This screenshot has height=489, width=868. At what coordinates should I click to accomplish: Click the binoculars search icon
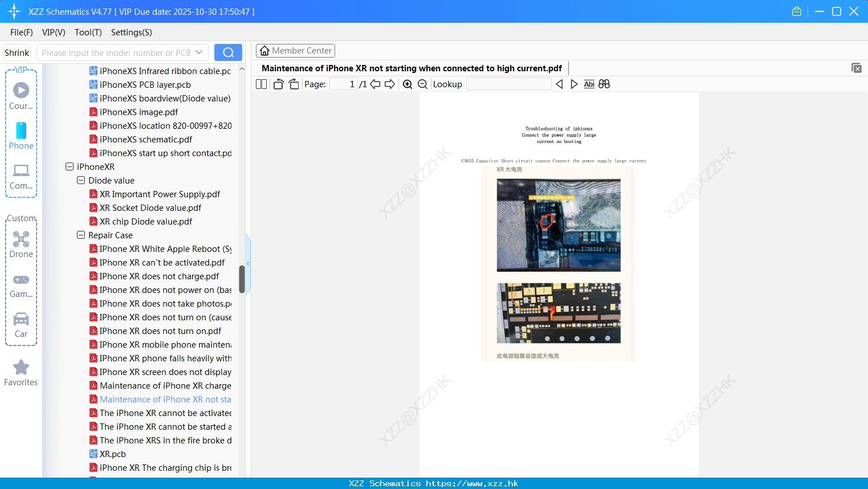coord(604,84)
